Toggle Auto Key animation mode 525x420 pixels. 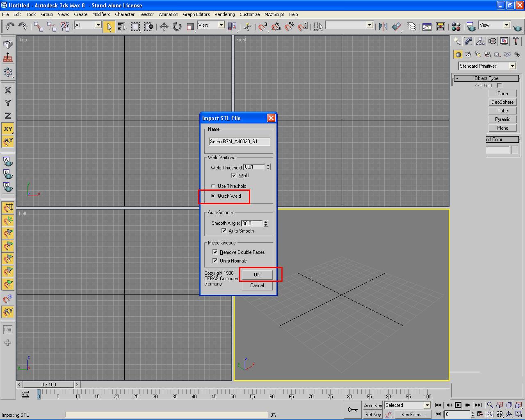tap(373, 406)
